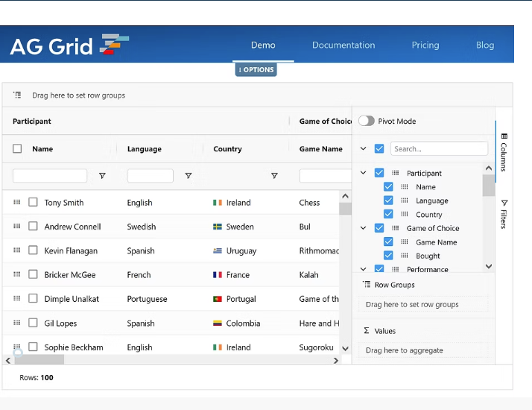Click the grid horizontal scrollbar thumb
532x410 pixels.
(39, 360)
